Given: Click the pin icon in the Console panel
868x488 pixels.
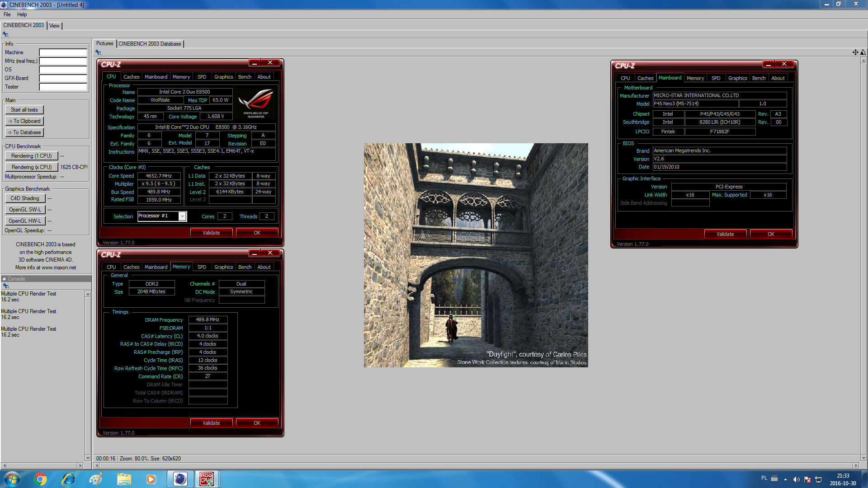Looking at the screenshot, I should pos(6,286).
